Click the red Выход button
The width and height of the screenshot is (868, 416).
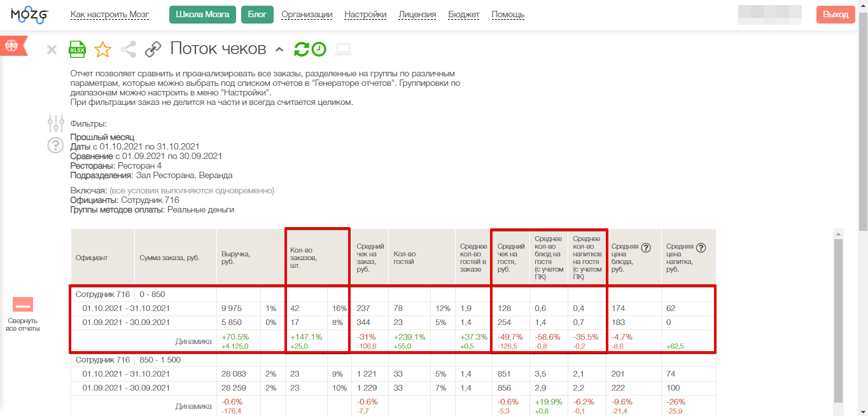(x=835, y=15)
